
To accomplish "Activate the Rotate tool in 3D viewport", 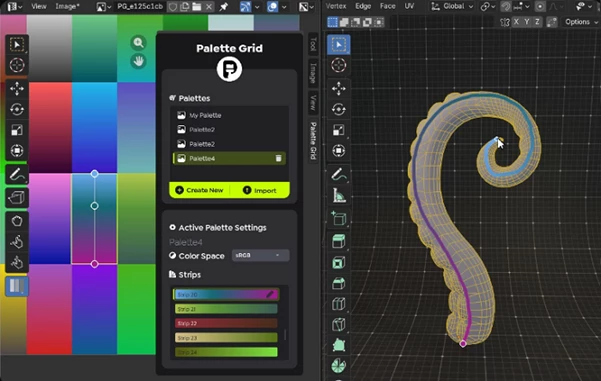I will pos(338,109).
